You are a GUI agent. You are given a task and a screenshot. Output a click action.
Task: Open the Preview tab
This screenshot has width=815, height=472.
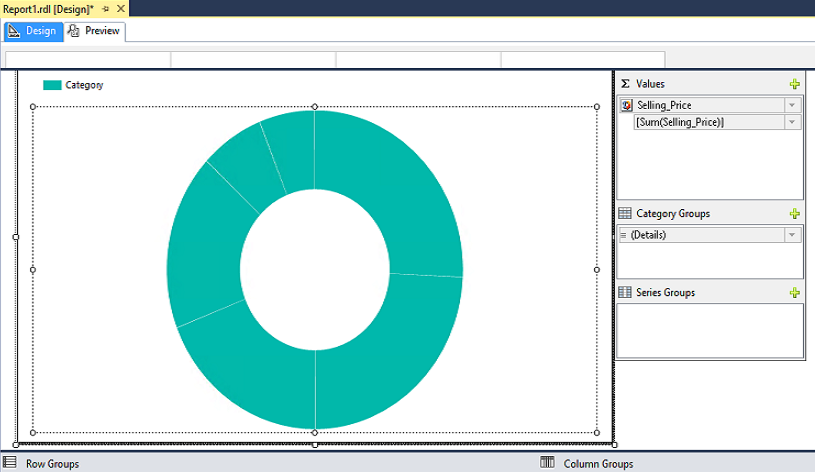click(x=95, y=31)
